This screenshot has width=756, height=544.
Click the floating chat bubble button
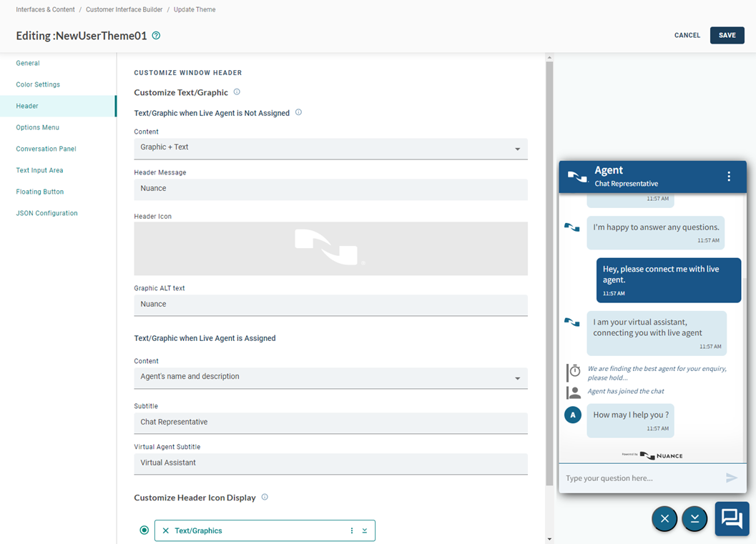coord(732,518)
